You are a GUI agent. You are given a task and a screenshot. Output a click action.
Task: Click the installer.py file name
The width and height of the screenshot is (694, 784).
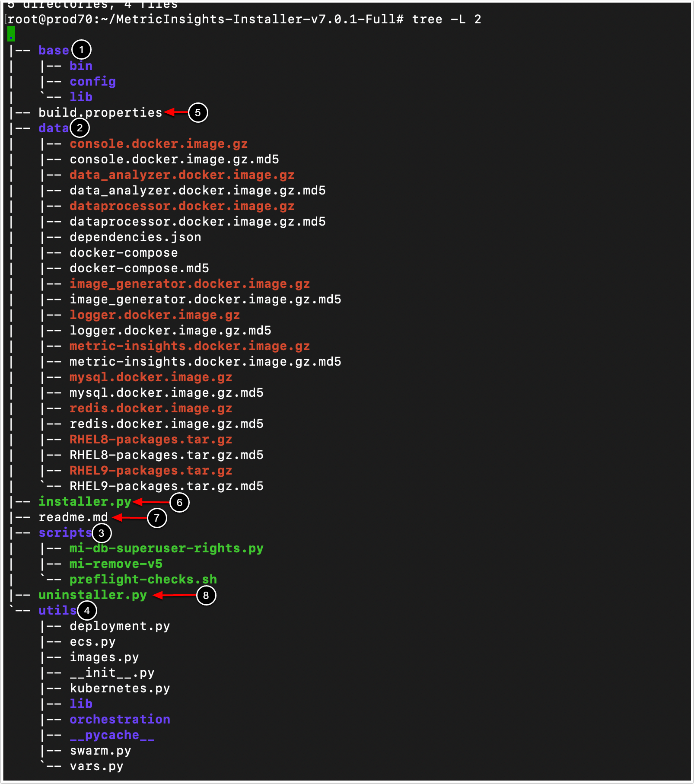(x=85, y=502)
